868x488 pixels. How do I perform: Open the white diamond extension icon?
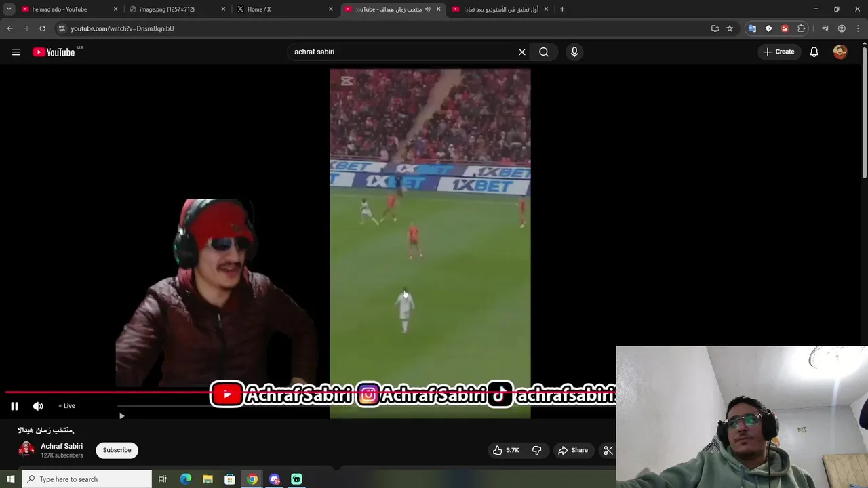pyautogui.click(x=768, y=28)
